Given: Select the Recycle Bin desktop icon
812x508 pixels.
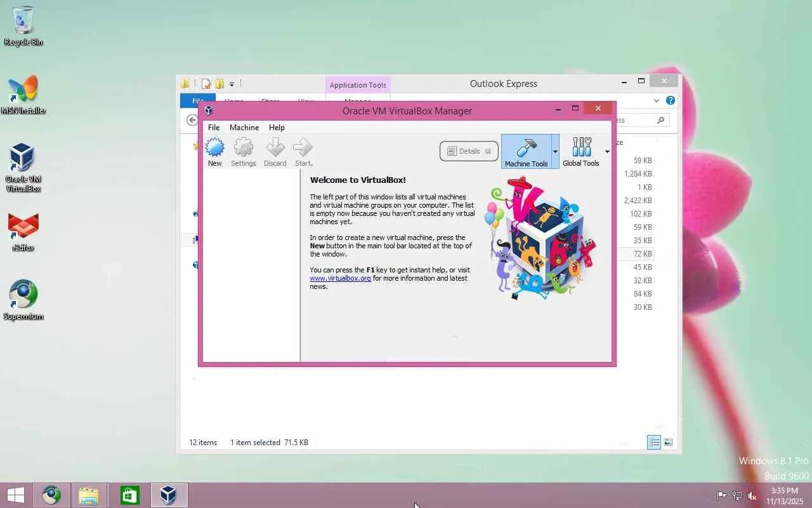Looking at the screenshot, I should point(23,26).
